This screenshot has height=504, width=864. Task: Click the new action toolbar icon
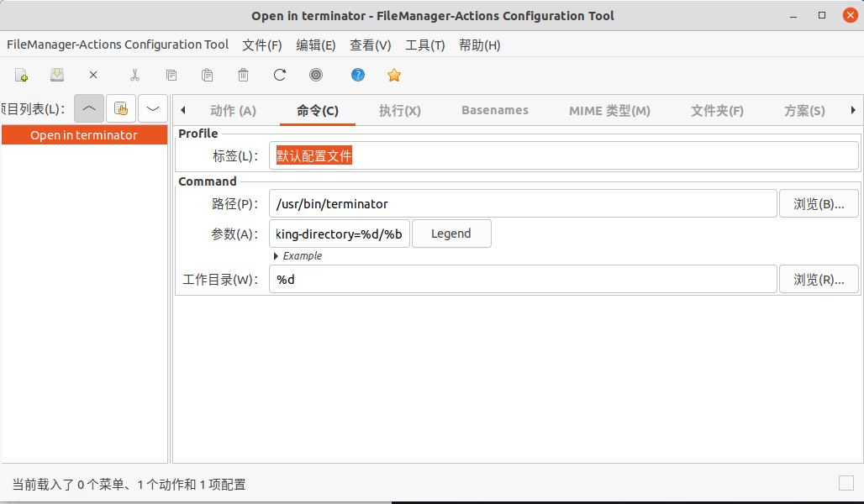coord(22,75)
